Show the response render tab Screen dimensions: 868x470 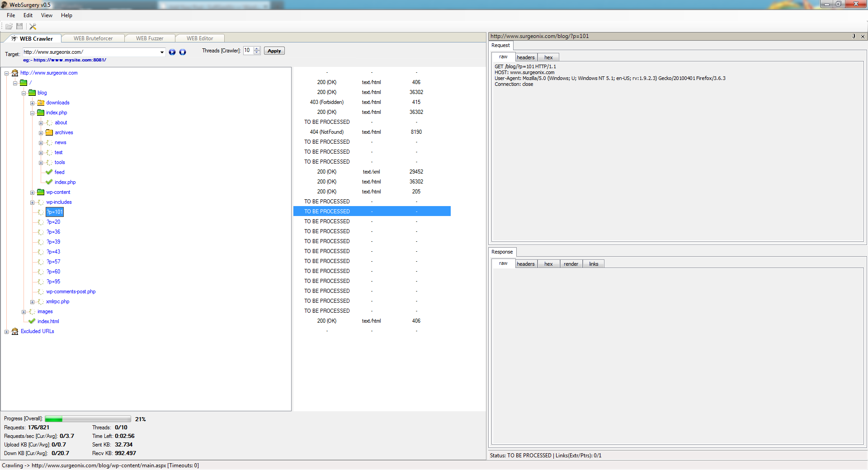click(571, 264)
